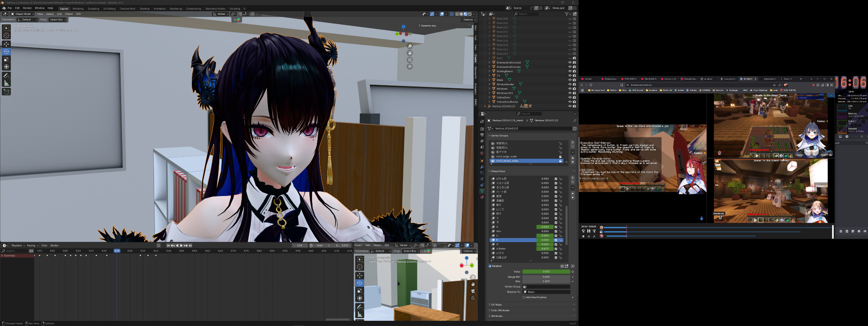Click the Blender logo icon in the menu bar

click(x=3, y=8)
